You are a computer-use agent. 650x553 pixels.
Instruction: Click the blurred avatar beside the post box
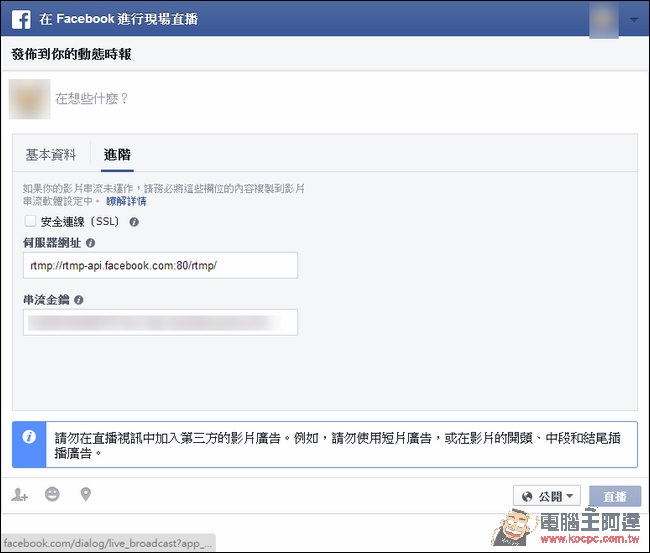[x=30, y=99]
